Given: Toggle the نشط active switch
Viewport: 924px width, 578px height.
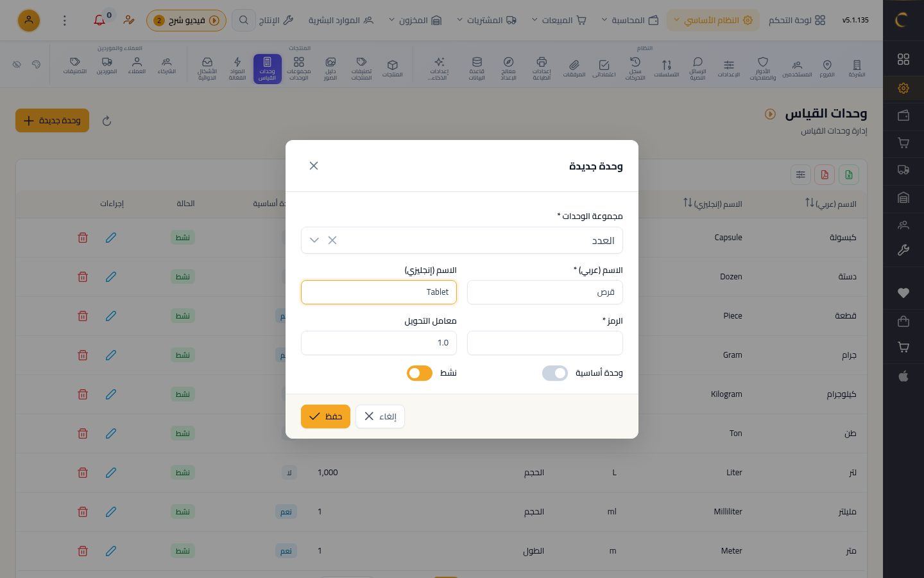Looking at the screenshot, I should tap(420, 373).
